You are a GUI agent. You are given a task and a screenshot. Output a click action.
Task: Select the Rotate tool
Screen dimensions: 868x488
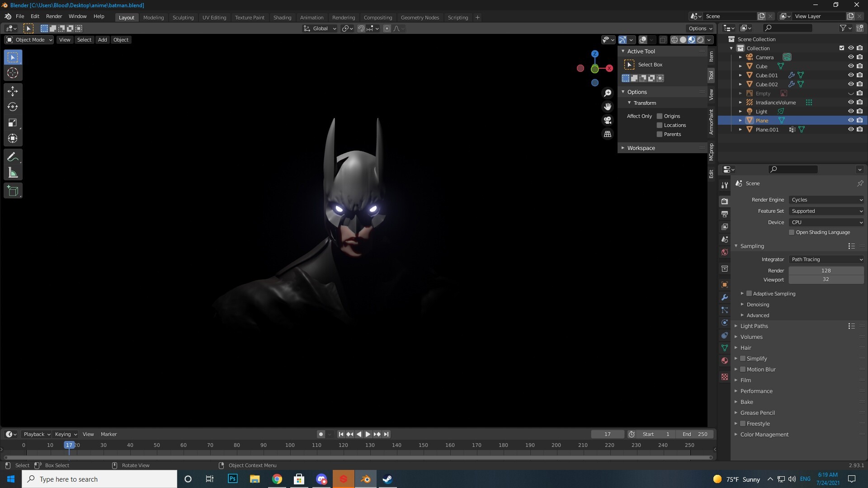pos(12,107)
